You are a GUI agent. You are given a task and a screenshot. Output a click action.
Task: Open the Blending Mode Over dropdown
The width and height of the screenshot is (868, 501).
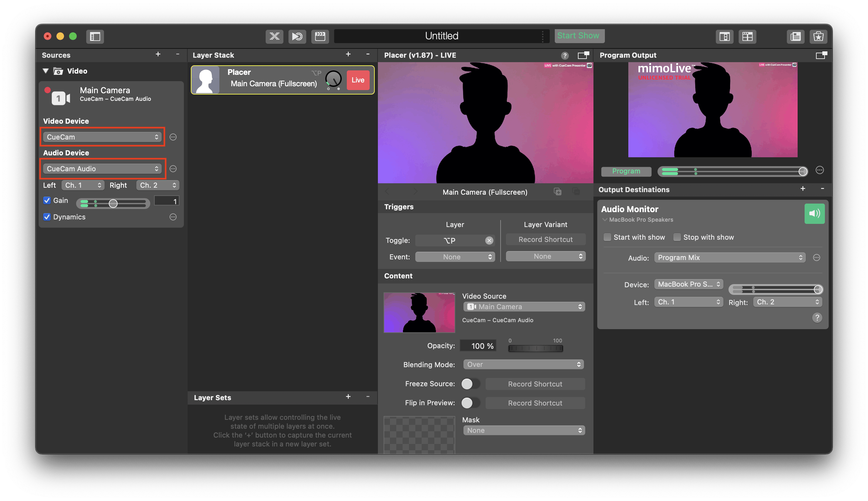tap(523, 364)
